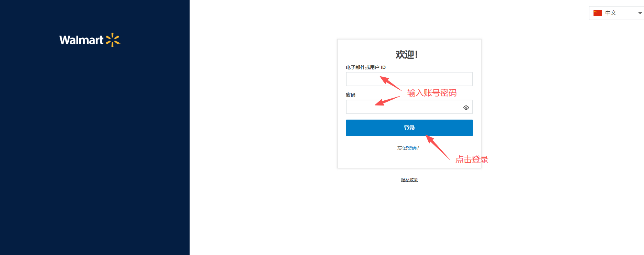Image resolution: width=644 pixels, height=255 pixels.
Task: Click the red 点击登录 annotation text
Action: click(472, 159)
